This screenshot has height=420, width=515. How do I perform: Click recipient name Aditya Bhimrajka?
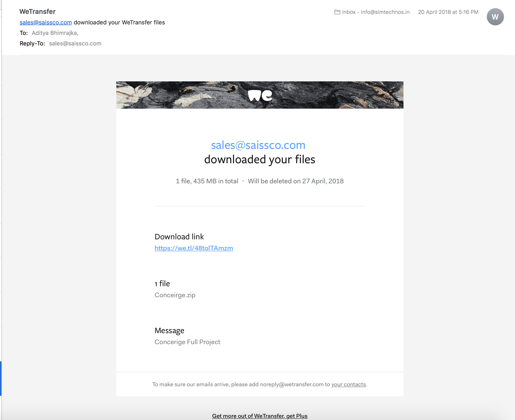point(55,33)
